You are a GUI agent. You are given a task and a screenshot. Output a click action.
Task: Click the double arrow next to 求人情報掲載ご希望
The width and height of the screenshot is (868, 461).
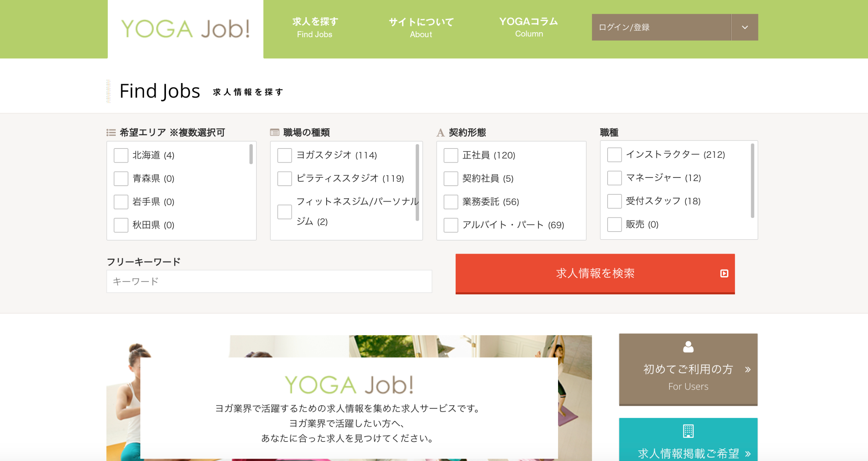(x=748, y=454)
